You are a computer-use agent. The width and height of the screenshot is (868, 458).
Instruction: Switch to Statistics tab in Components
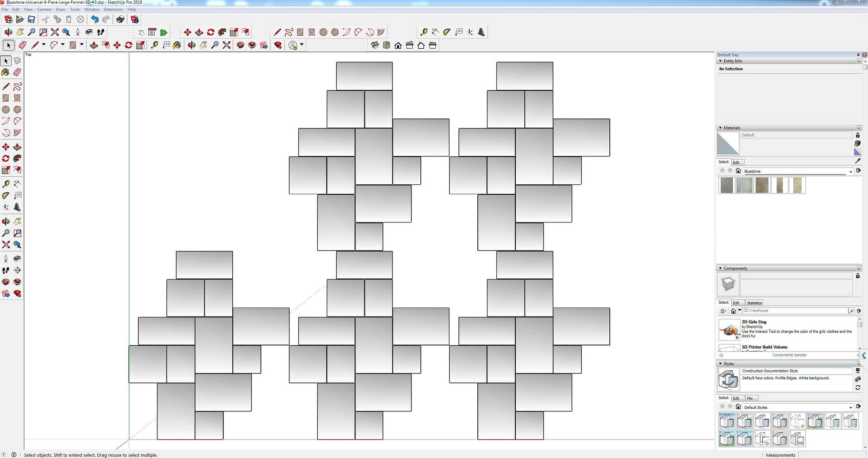tap(754, 303)
